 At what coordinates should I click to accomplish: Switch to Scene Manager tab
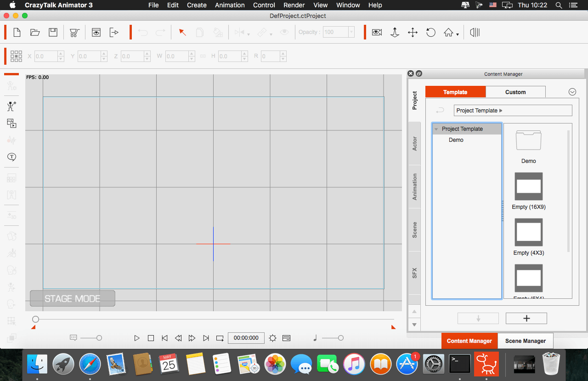526,341
